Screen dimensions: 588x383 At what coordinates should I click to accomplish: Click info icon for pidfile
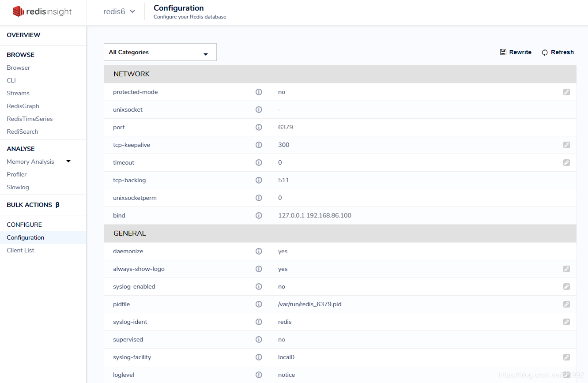[x=259, y=304]
